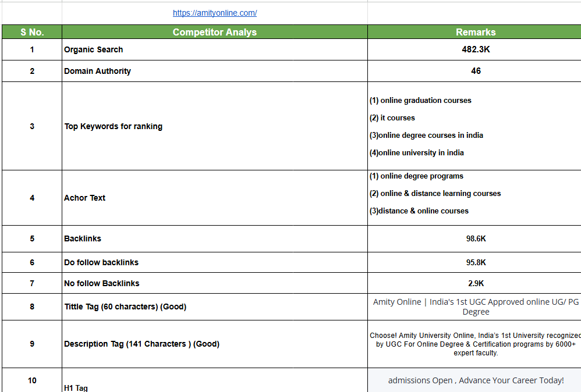Screen dimensions: 581x392
Task: Click '(1) online graduation courses' text
Action: coord(420,100)
